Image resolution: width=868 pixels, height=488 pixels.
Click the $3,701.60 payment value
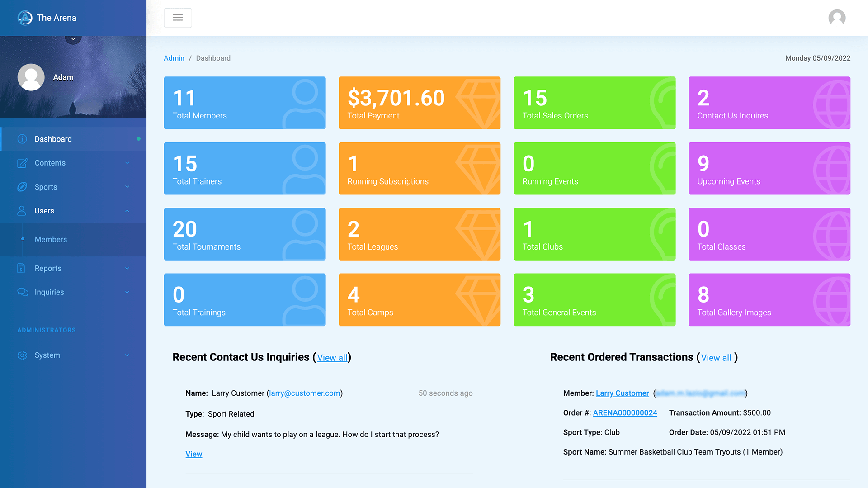coord(396,98)
